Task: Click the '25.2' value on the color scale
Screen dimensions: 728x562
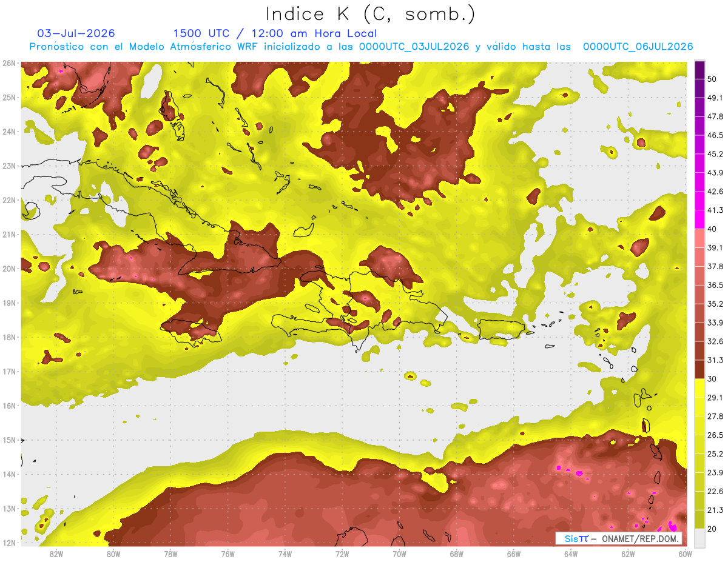Action: coord(715,454)
